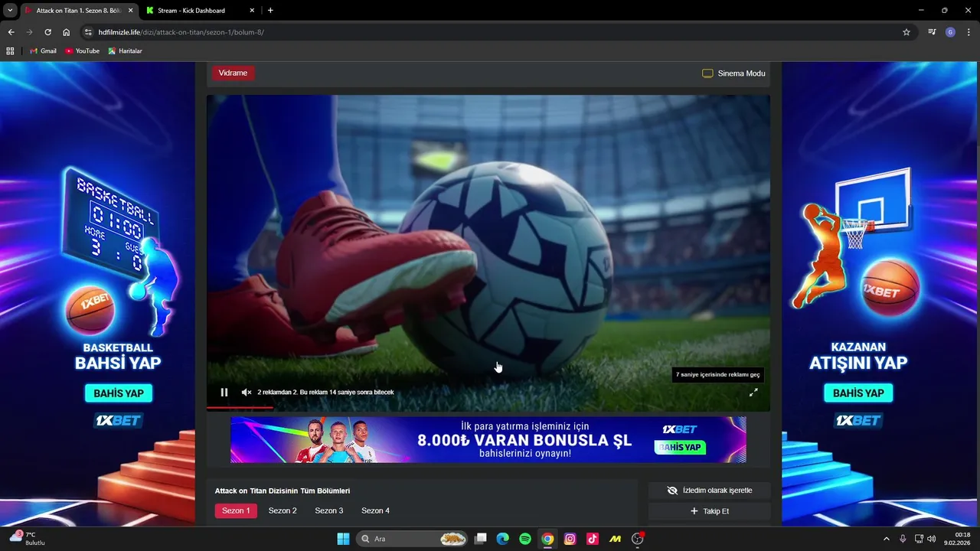Image resolution: width=980 pixels, height=551 pixels.
Task: Go back to the previous page
Action: coord(11,32)
